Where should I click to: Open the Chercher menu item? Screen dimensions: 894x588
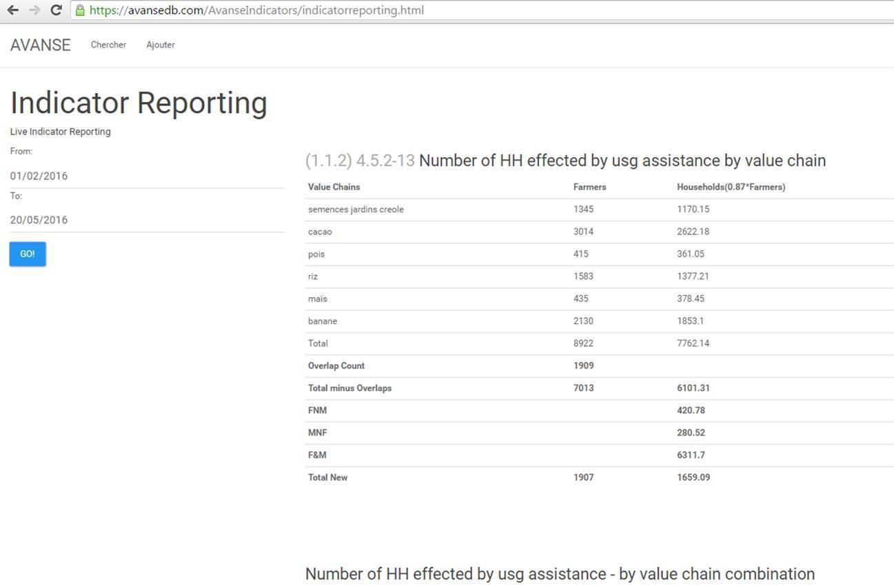coord(108,45)
